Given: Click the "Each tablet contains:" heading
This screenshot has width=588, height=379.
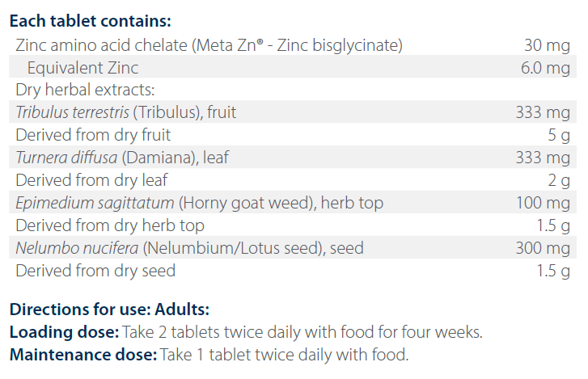Looking at the screenshot, I should click(x=91, y=22).
